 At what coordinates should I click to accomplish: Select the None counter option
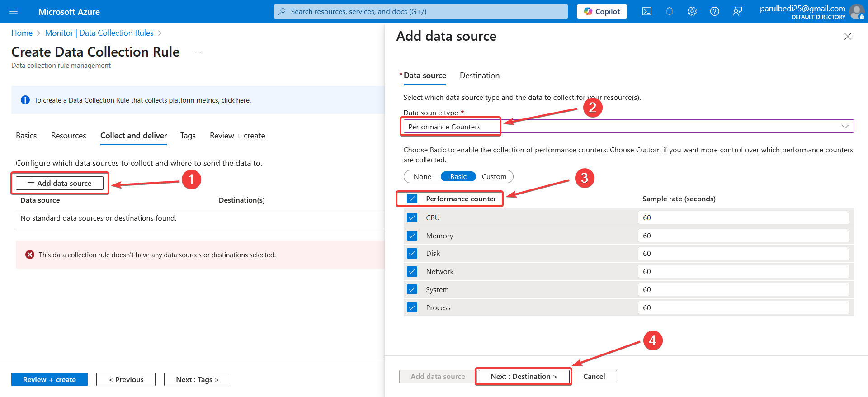[x=422, y=176]
